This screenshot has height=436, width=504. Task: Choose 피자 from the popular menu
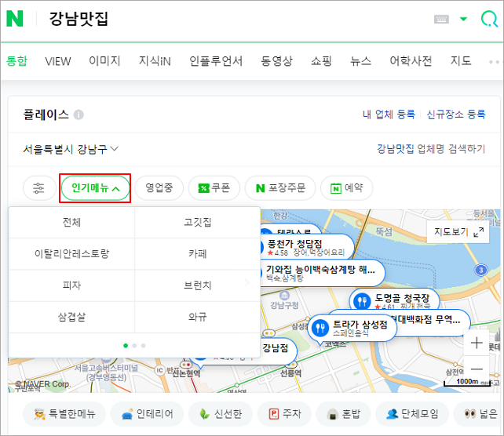pyautogui.click(x=71, y=285)
